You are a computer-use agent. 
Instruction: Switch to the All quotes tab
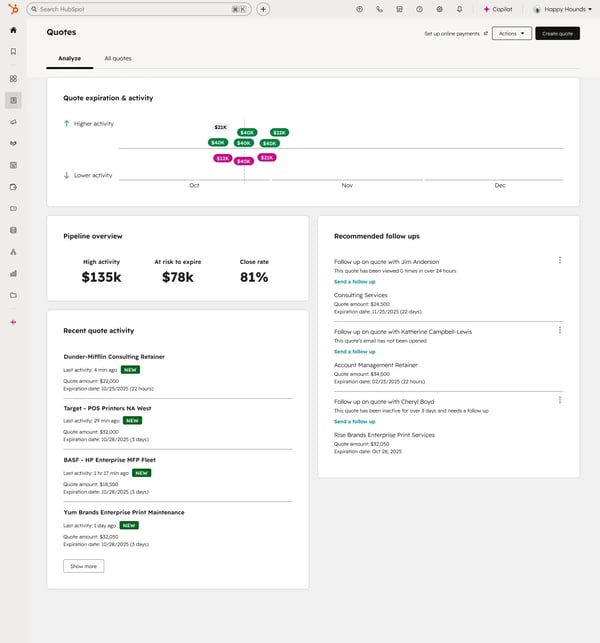pos(118,58)
